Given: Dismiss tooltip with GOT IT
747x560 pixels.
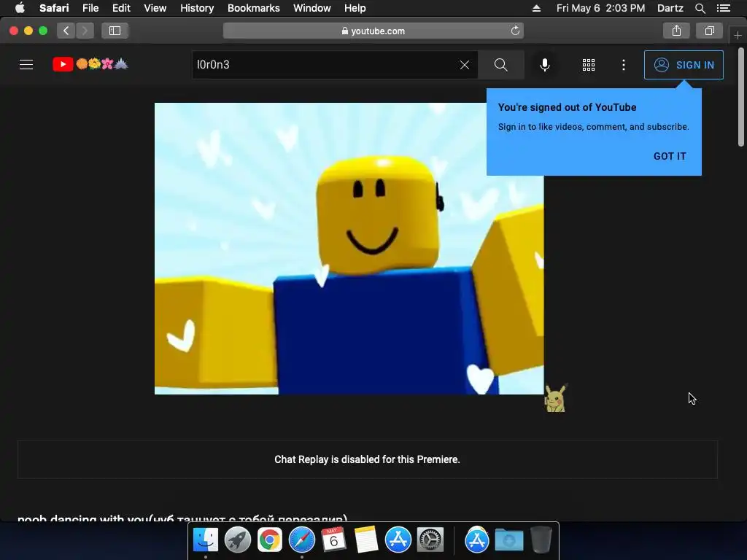Looking at the screenshot, I should 670,156.
